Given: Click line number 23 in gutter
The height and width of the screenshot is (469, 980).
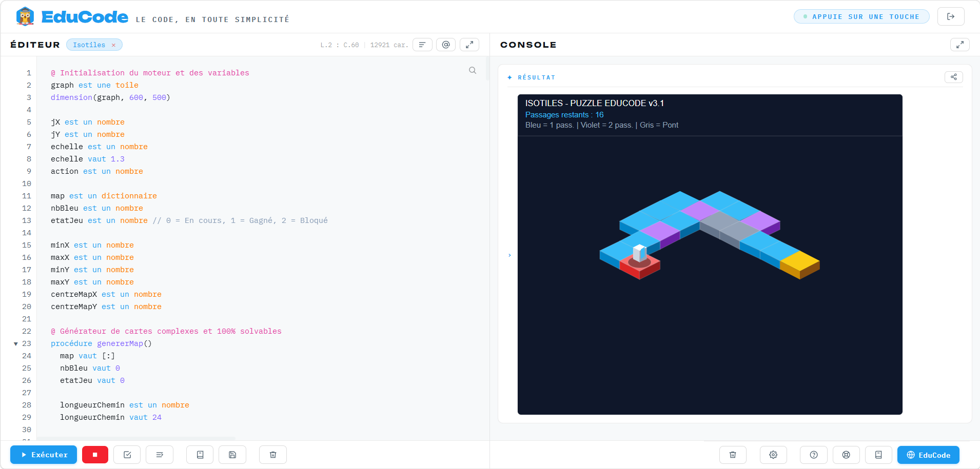Looking at the screenshot, I should tap(27, 343).
